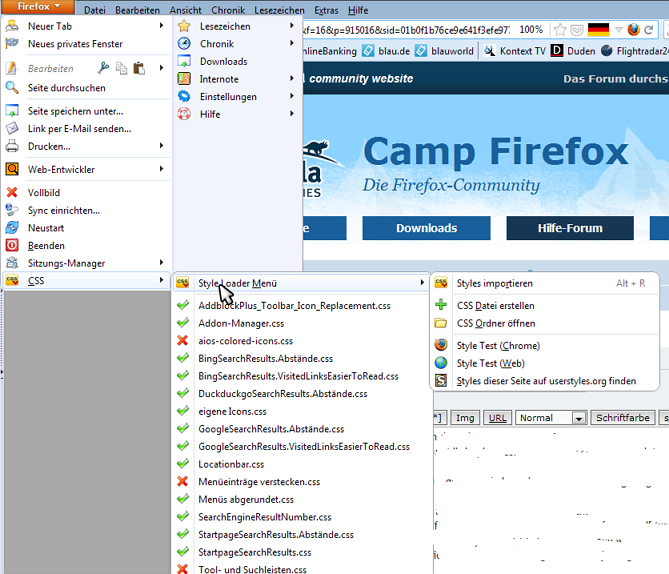Click the Schriftfarbe button

tap(622, 418)
